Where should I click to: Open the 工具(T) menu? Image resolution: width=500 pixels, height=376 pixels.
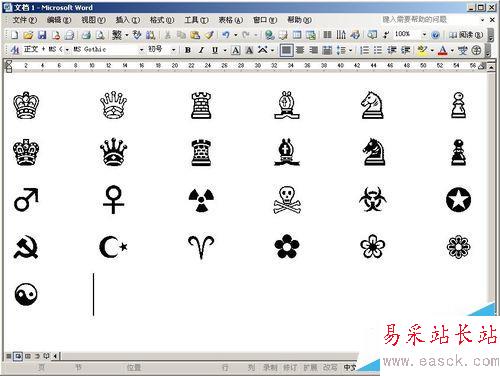pyautogui.click(x=196, y=20)
